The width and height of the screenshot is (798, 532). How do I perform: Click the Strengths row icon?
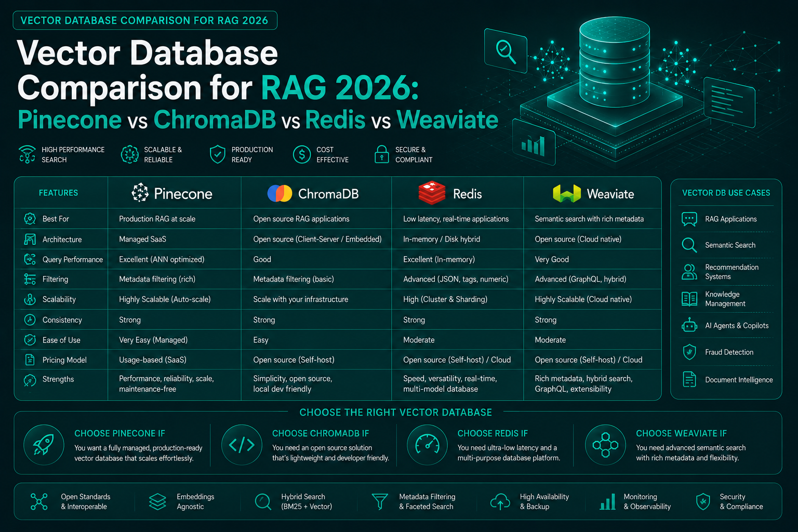click(x=30, y=380)
